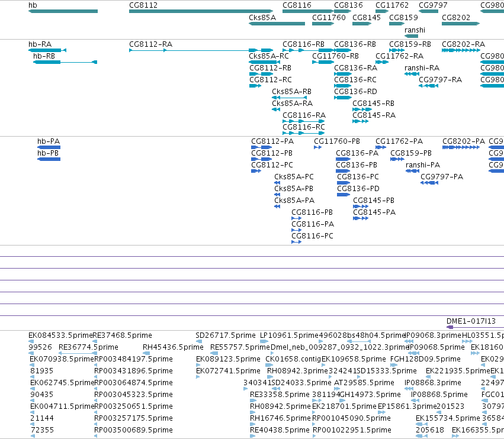The width and height of the screenshot is (504, 439).
Task: Click the 'CG8145-RB' transcript label
Action: coord(374,104)
